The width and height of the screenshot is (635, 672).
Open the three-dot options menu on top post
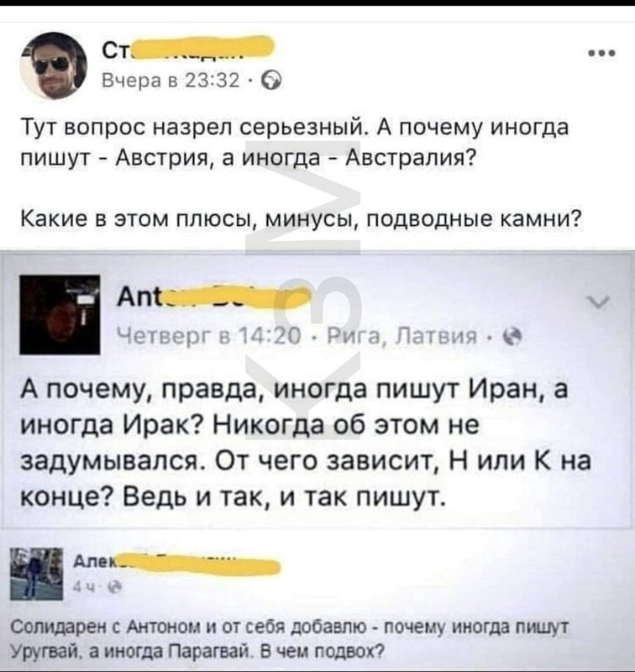tap(602, 54)
